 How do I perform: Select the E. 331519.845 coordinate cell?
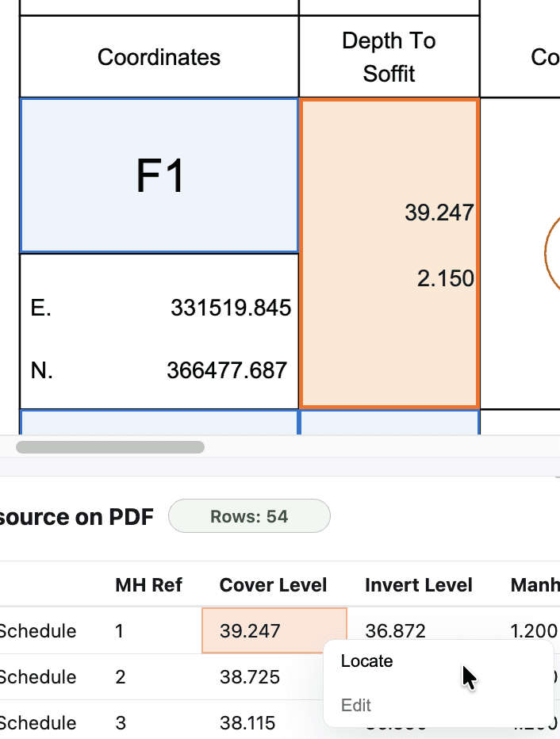(159, 308)
